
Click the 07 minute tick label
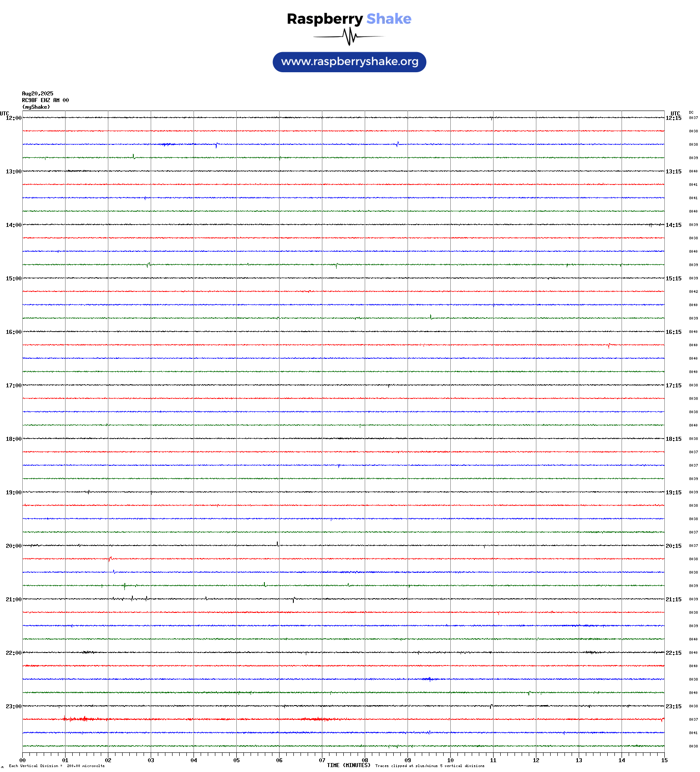(322, 760)
